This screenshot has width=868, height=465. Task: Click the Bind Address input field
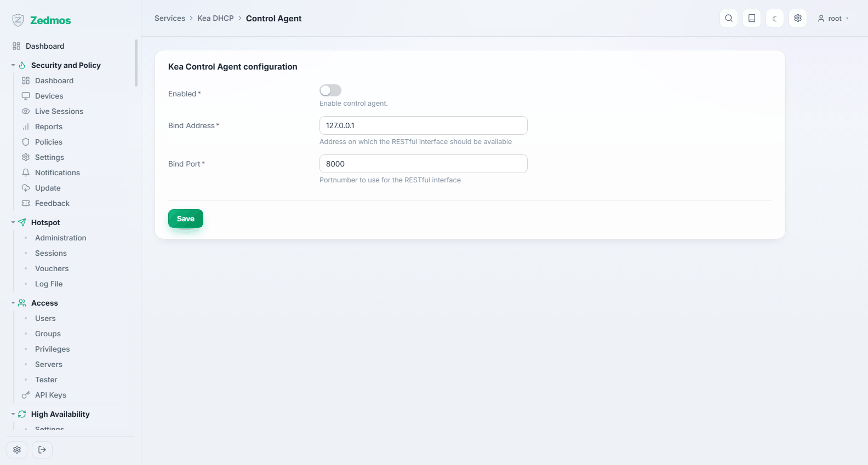click(424, 125)
